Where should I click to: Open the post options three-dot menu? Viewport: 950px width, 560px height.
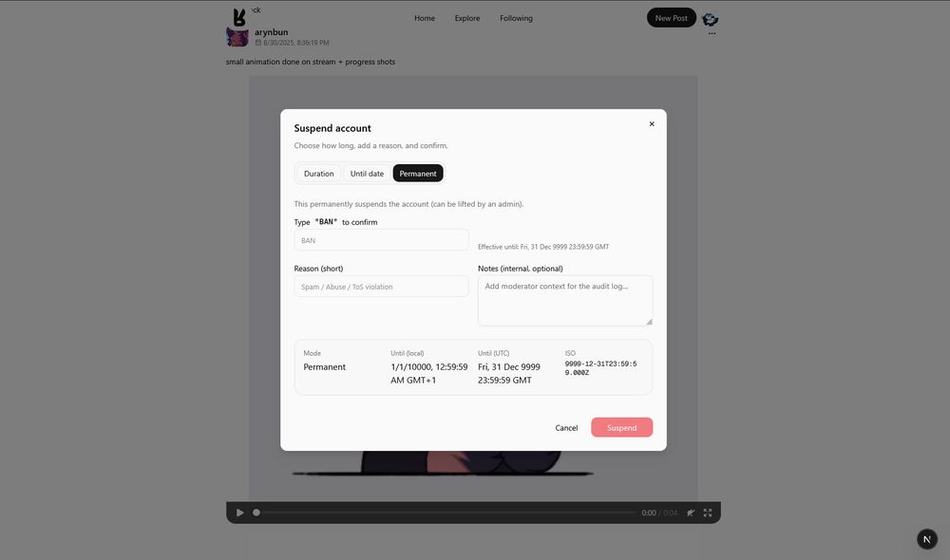click(x=712, y=34)
